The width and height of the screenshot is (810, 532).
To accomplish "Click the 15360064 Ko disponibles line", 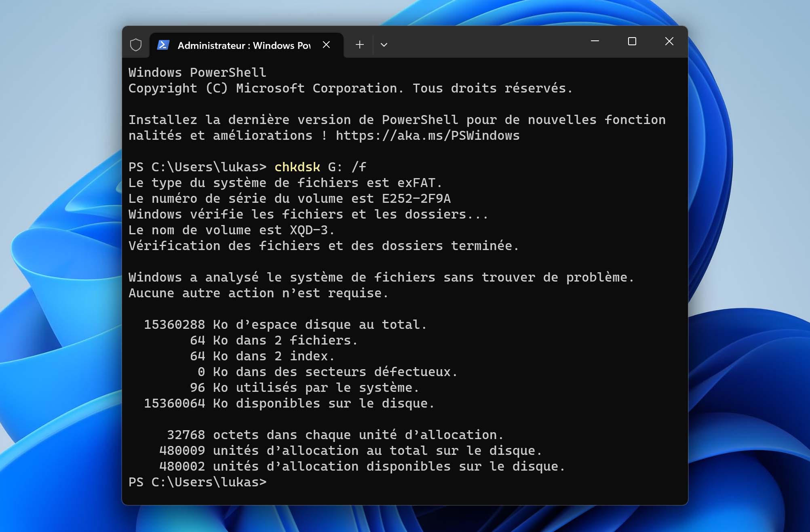I will click(x=289, y=404).
